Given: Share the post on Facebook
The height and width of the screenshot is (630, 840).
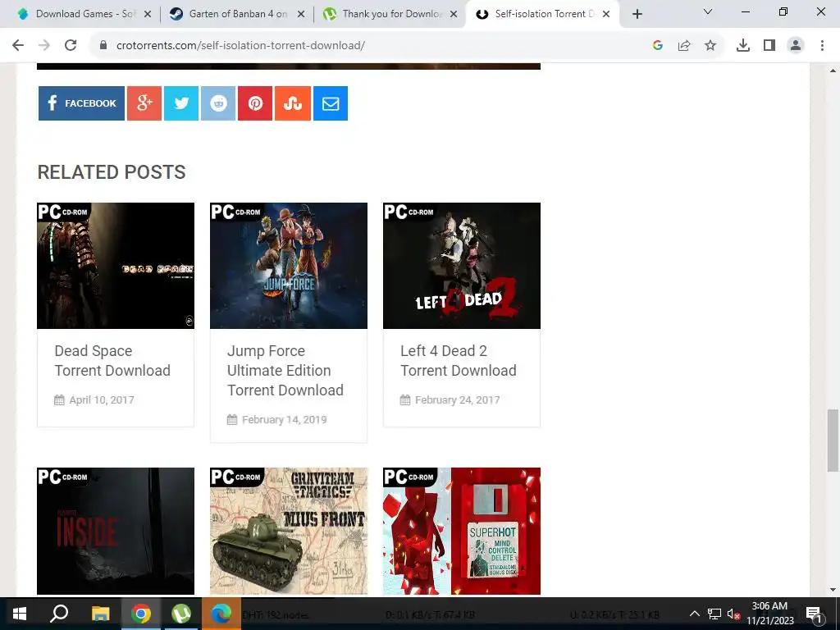Looking at the screenshot, I should pyautogui.click(x=81, y=103).
